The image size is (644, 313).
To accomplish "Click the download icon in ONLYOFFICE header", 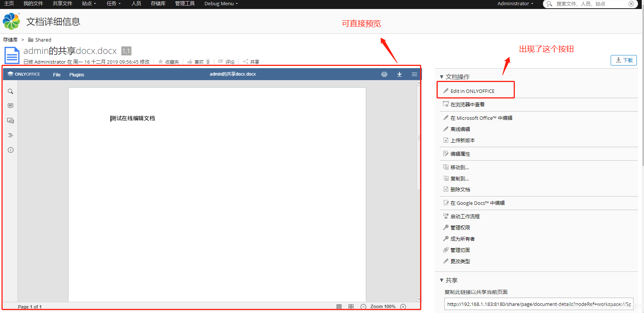I will click(400, 74).
